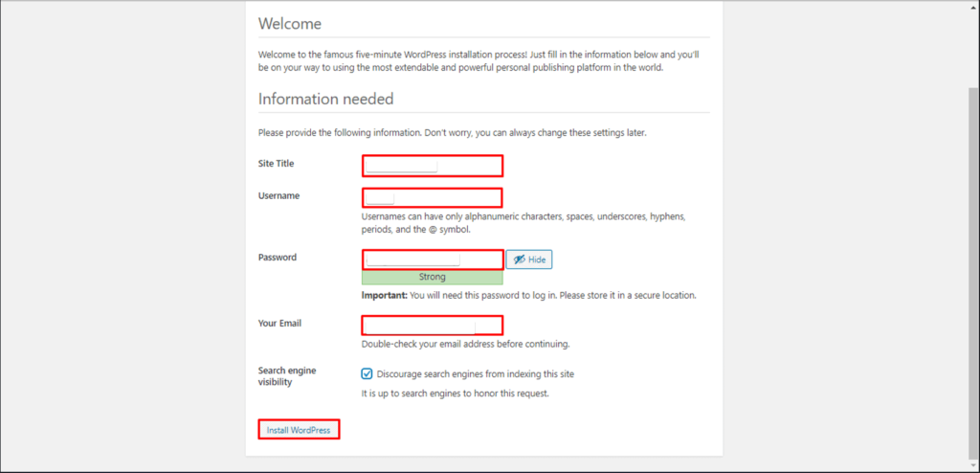Click the eye-slash icon in Hide button
Viewport: 980px width, 473px height.
click(518, 259)
